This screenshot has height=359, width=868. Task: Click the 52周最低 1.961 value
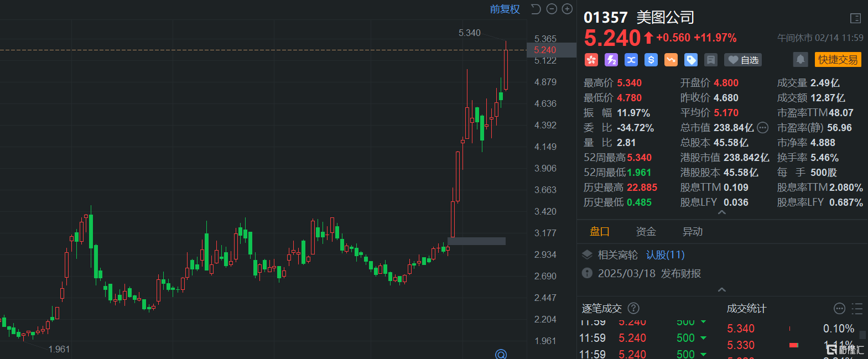[x=639, y=173]
